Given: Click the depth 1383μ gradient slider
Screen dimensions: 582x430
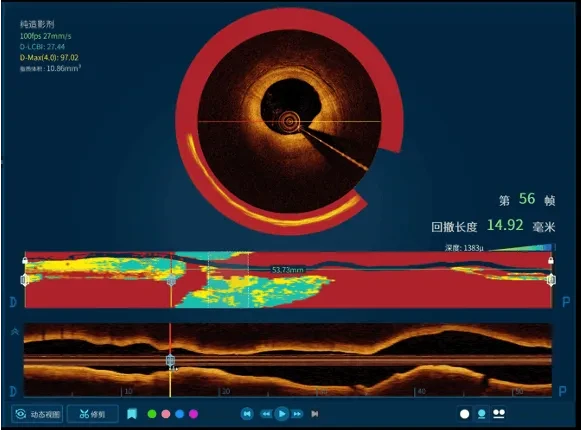Looking at the screenshot, I should (x=521, y=247).
